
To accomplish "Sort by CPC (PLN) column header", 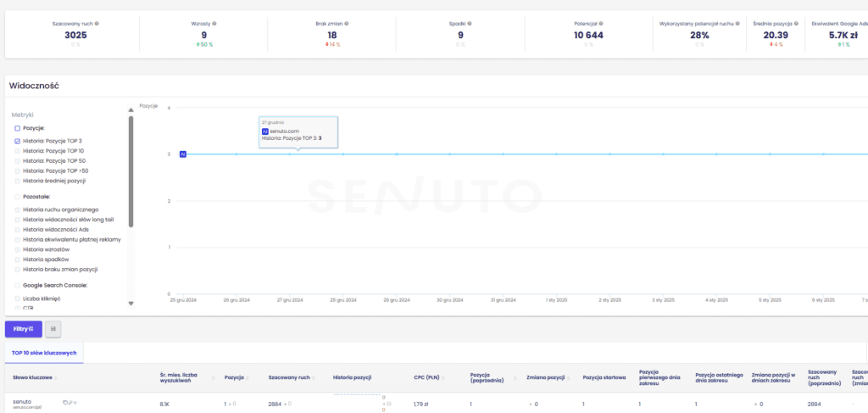I will 425,377.
